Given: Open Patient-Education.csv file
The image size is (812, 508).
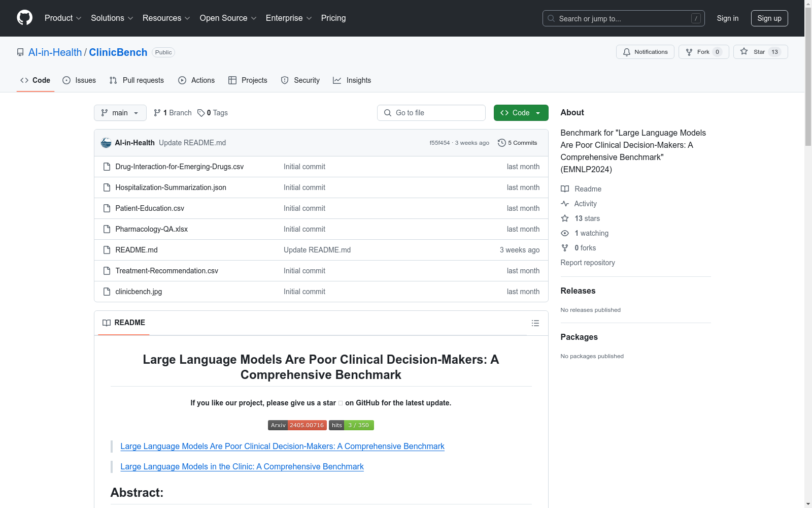Looking at the screenshot, I should coord(150,208).
